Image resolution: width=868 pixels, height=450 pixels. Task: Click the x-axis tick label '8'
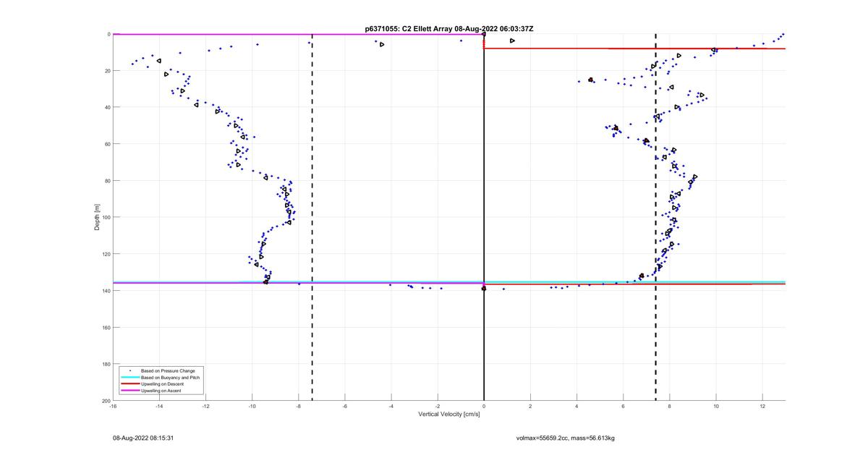click(669, 407)
